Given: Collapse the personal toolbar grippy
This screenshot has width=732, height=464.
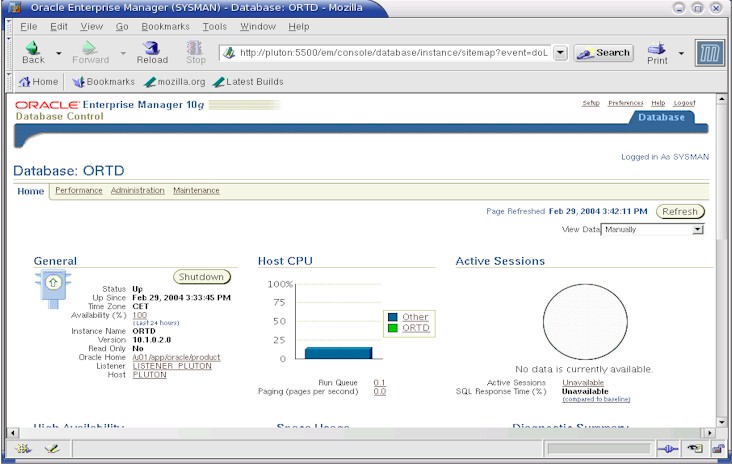Looking at the screenshot, I should 8,82.
